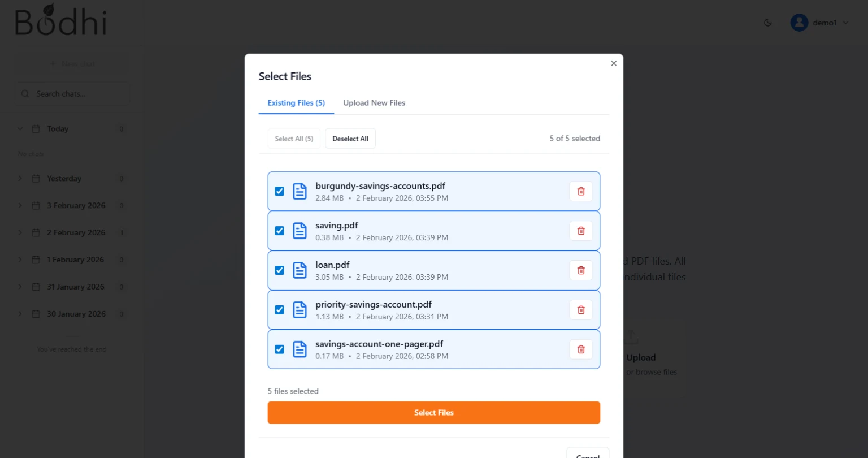Click Today calendar icon in sidebar

[36, 129]
